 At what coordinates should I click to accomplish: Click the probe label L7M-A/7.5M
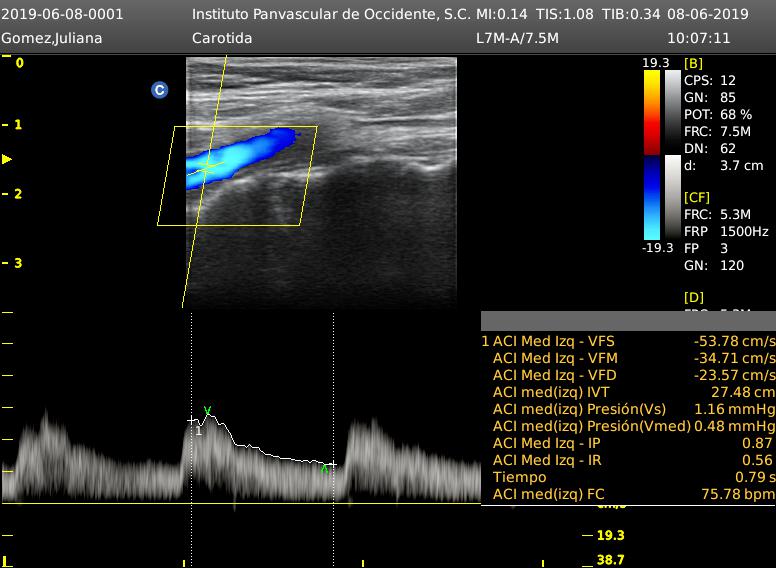pyautogui.click(x=517, y=38)
